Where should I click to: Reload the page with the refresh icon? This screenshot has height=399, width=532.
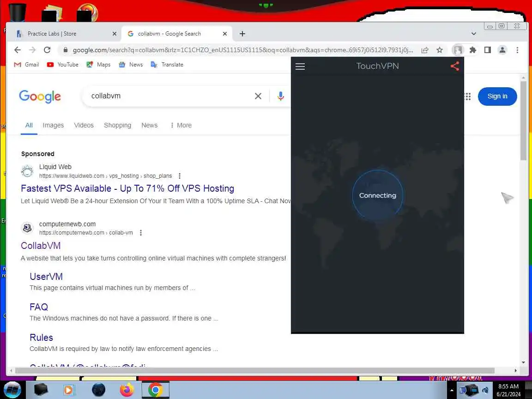tap(47, 50)
